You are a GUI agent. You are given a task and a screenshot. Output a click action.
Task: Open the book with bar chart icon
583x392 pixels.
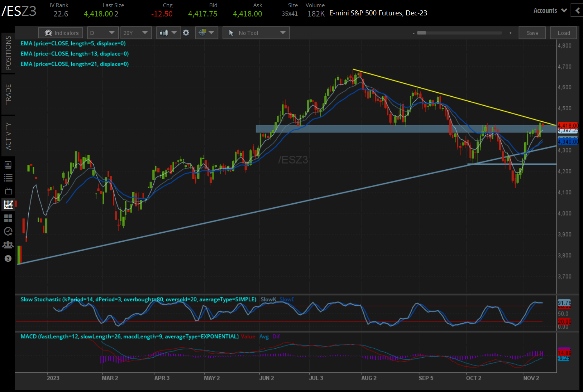(8, 165)
